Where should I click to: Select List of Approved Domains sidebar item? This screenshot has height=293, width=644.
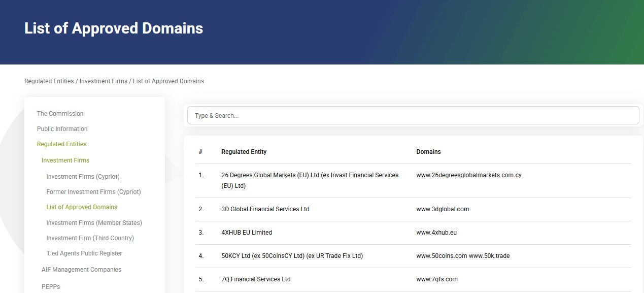point(82,207)
